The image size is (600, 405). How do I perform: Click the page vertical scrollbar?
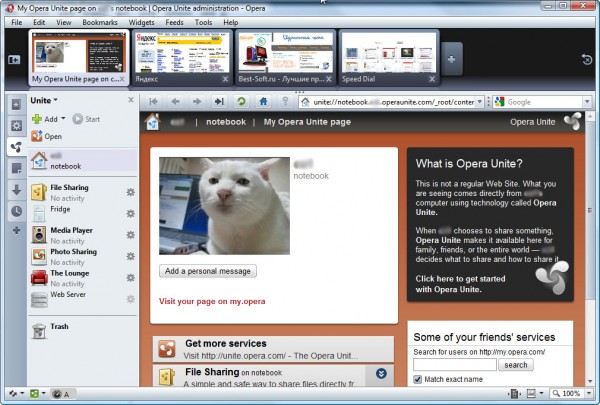coord(590,250)
